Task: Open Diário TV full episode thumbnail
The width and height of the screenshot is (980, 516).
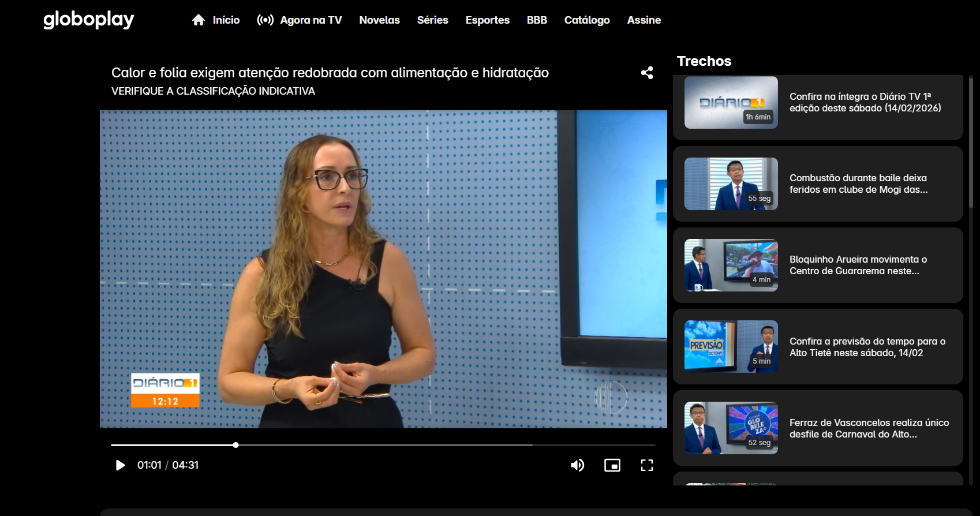Action: coord(731,103)
